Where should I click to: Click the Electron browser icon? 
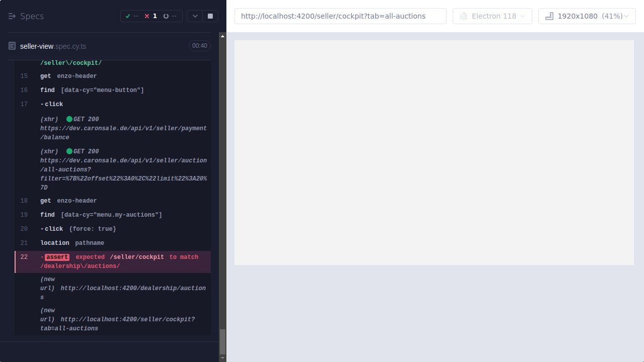tap(463, 16)
